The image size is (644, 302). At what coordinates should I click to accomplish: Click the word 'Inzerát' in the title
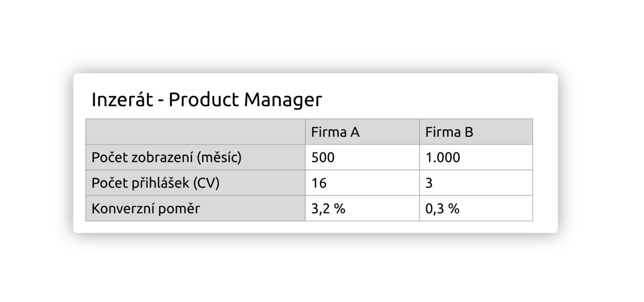122,100
